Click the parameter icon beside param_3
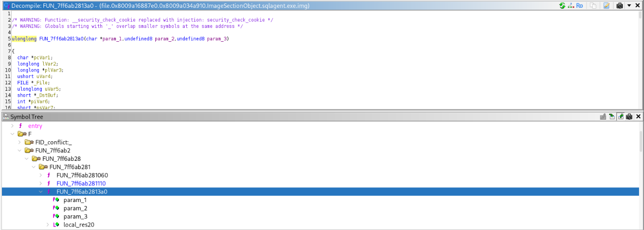 click(x=56, y=216)
